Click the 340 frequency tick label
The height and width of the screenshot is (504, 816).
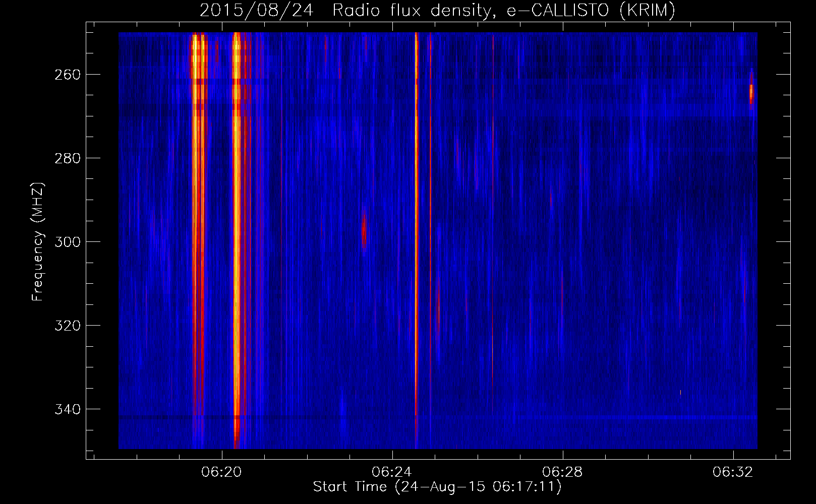68,409
